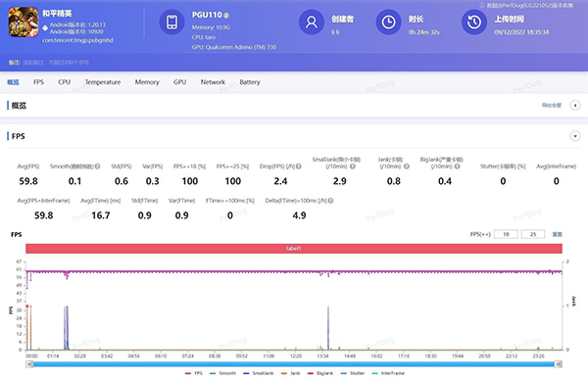Toggle the FPS series in chart legend

(194, 373)
